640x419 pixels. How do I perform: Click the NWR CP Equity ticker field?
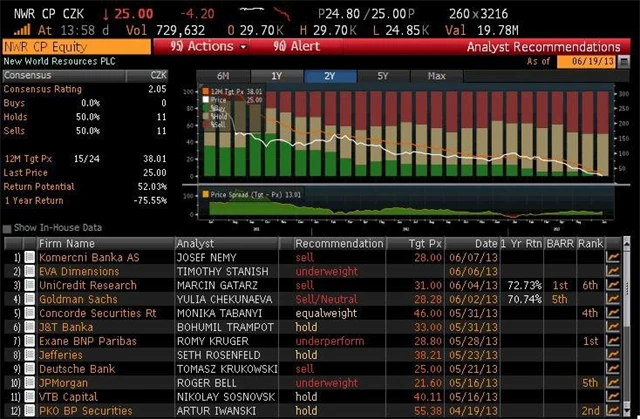coord(76,46)
